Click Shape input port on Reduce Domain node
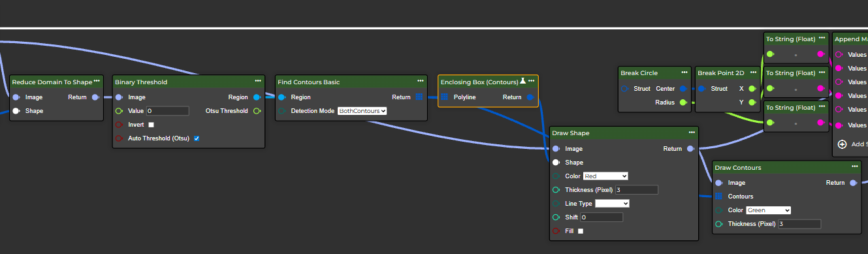 [x=16, y=111]
